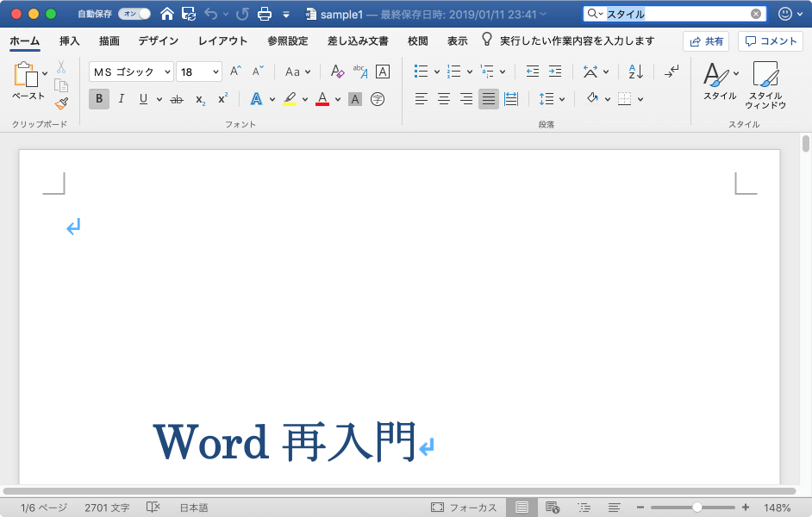Center align the text
812x517 pixels.
(444, 99)
